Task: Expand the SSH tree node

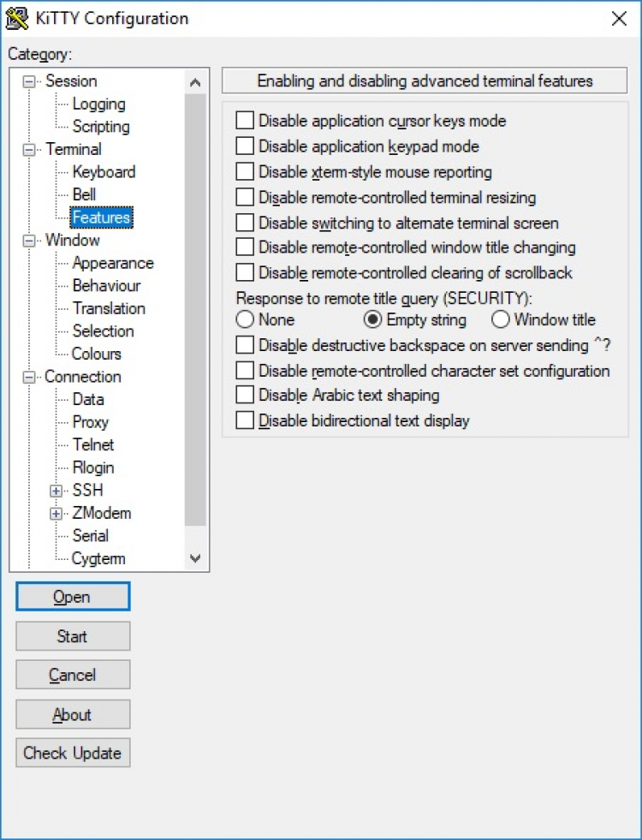Action: coord(56,491)
